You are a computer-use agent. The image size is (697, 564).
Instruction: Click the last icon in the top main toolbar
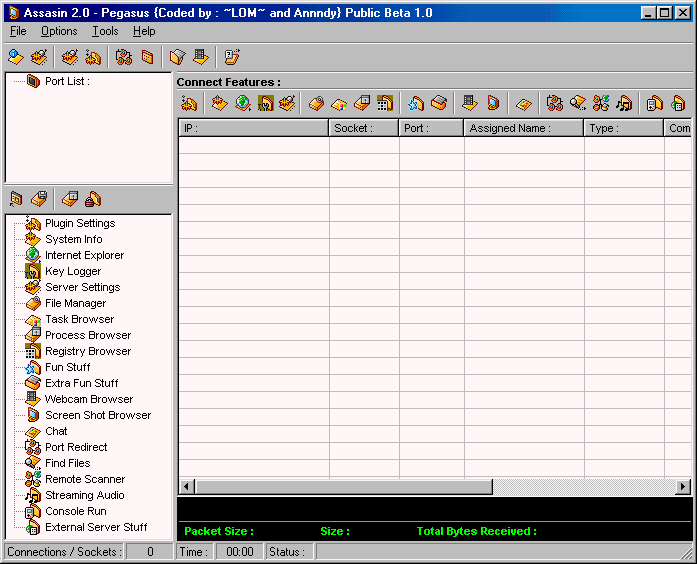click(232, 57)
